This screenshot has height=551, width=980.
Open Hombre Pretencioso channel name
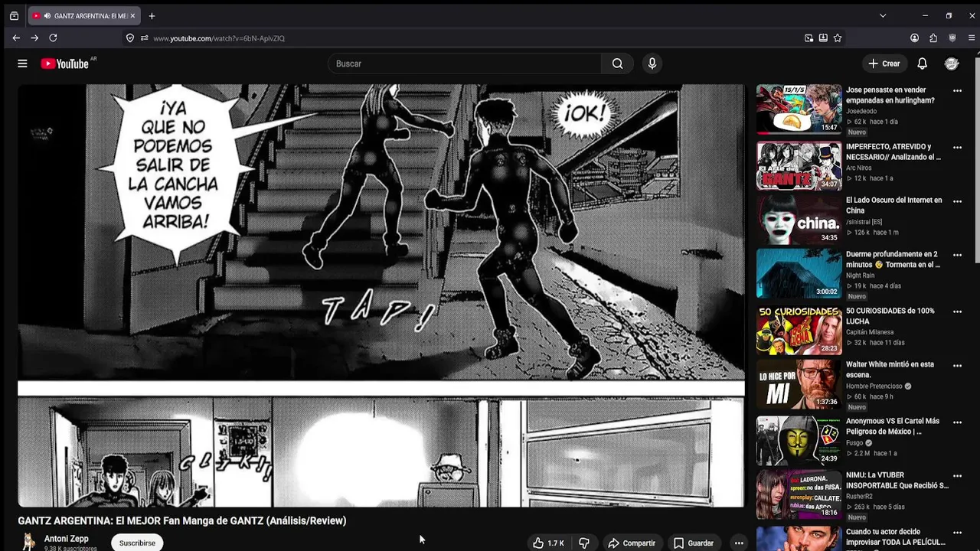click(x=874, y=386)
